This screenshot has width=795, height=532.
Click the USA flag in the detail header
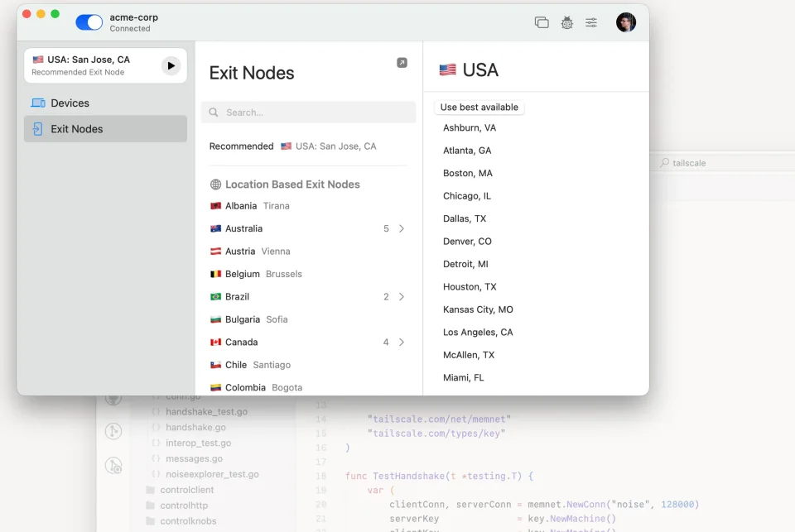(448, 70)
